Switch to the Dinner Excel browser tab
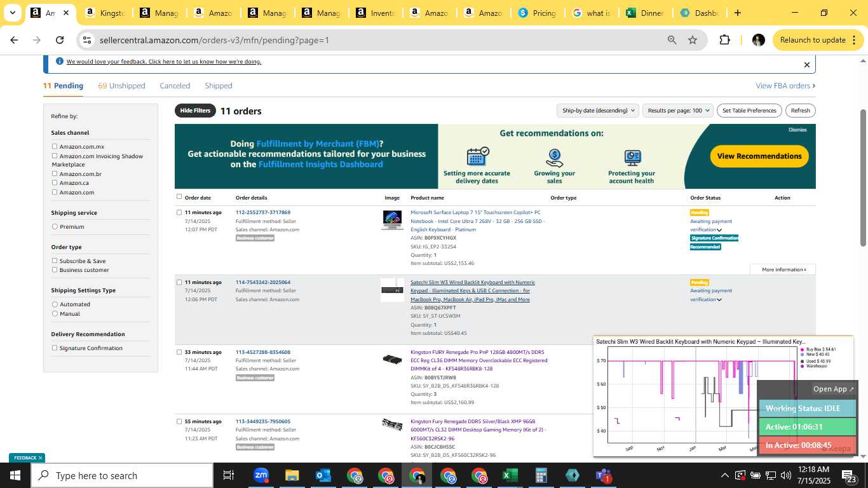 point(645,13)
